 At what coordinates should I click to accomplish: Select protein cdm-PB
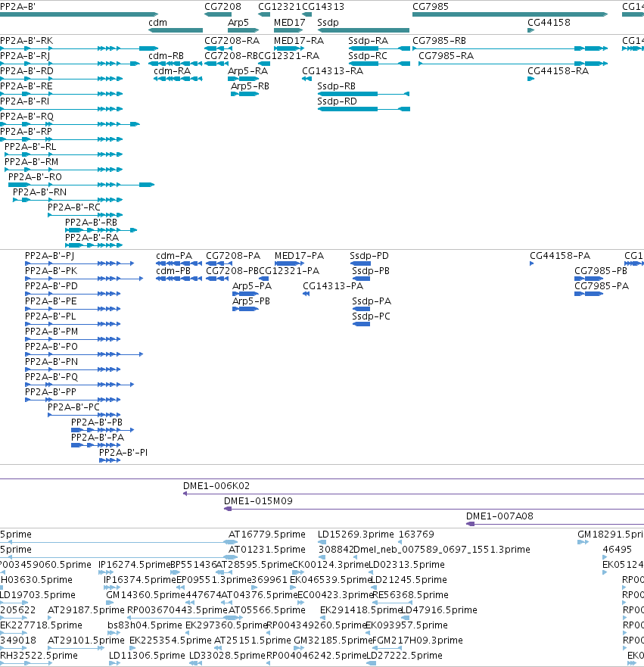click(x=179, y=279)
